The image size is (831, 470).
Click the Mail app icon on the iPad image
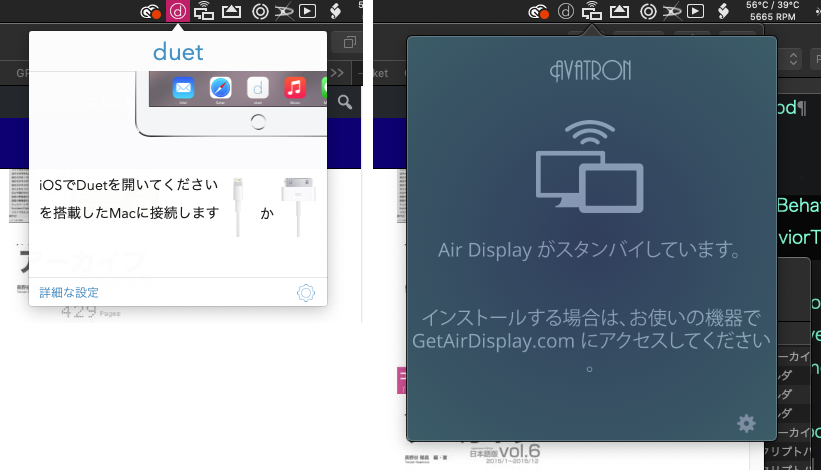(x=183, y=88)
